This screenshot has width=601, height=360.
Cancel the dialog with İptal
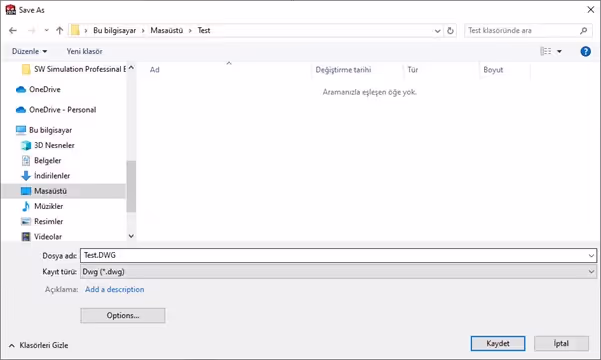(561, 344)
